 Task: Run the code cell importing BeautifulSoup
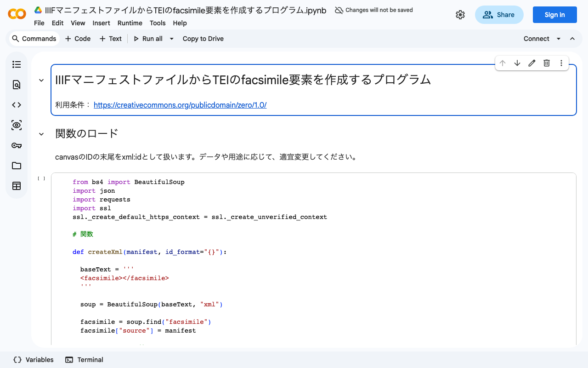tap(41, 178)
